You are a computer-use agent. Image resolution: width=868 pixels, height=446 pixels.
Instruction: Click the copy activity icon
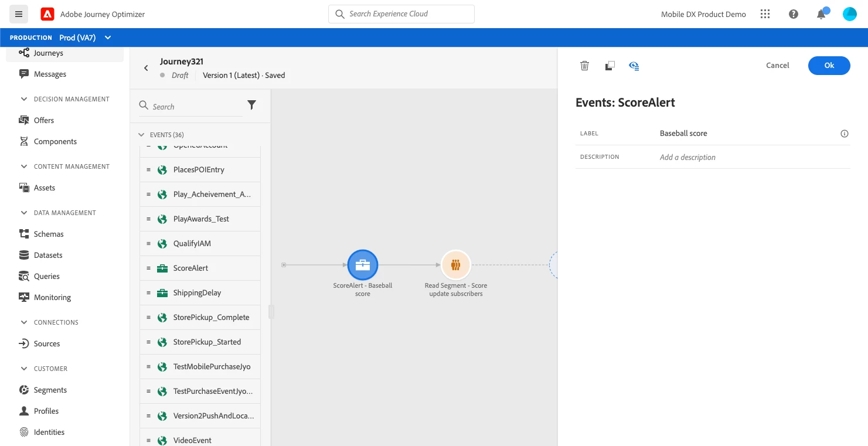pyautogui.click(x=610, y=66)
